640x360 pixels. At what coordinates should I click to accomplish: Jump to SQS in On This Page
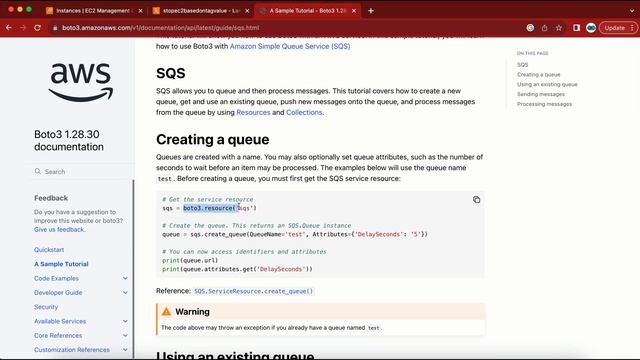coord(522,64)
